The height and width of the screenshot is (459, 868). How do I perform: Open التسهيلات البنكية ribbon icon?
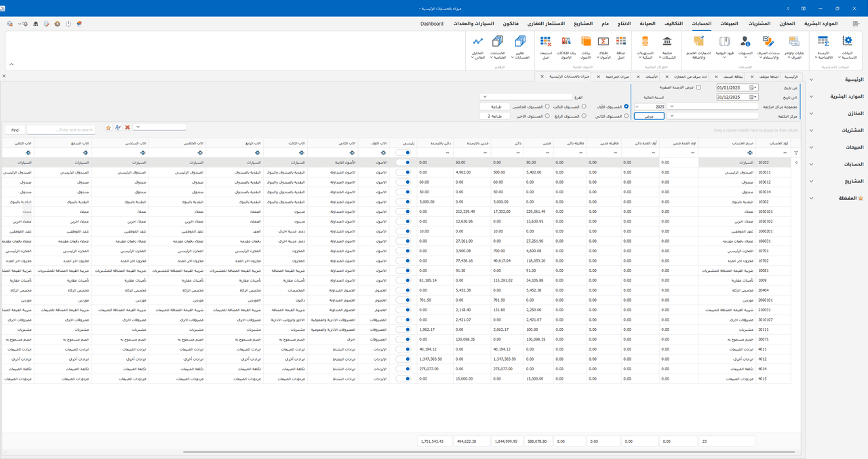pos(645,47)
